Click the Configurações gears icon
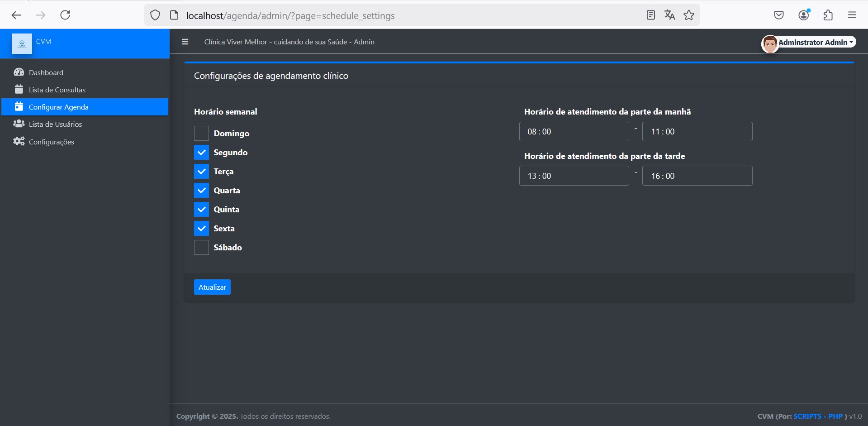This screenshot has width=868, height=426. (19, 141)
